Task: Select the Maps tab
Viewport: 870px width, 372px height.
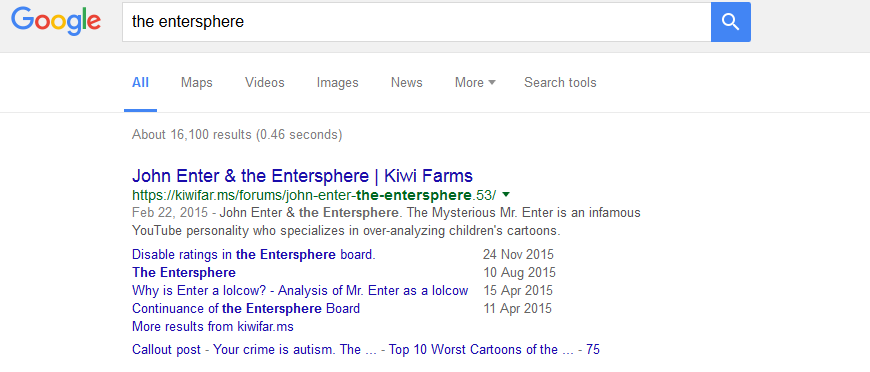Action: tap(196, 83)
